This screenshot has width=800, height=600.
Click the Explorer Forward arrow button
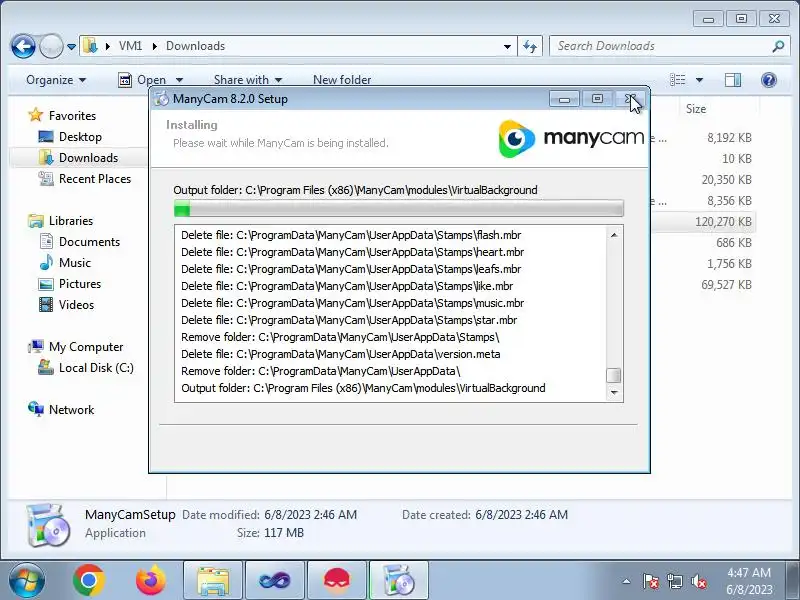pyautogui.click(x=51, y=46)
